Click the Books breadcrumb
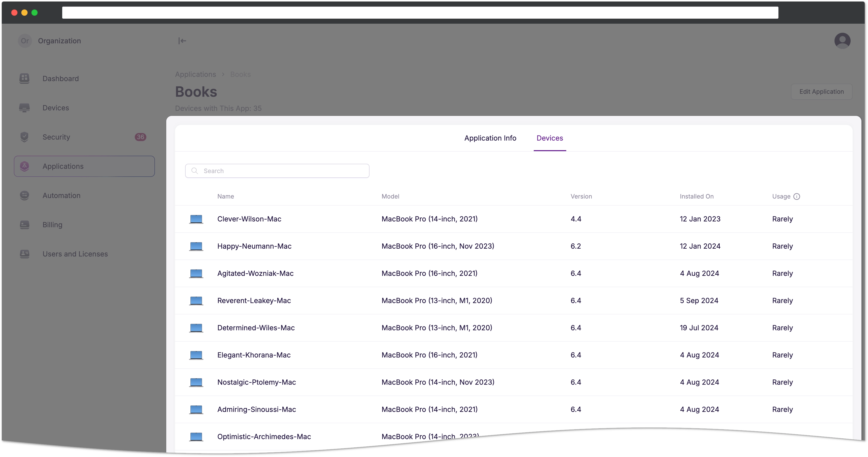 (x=240, y=74)
